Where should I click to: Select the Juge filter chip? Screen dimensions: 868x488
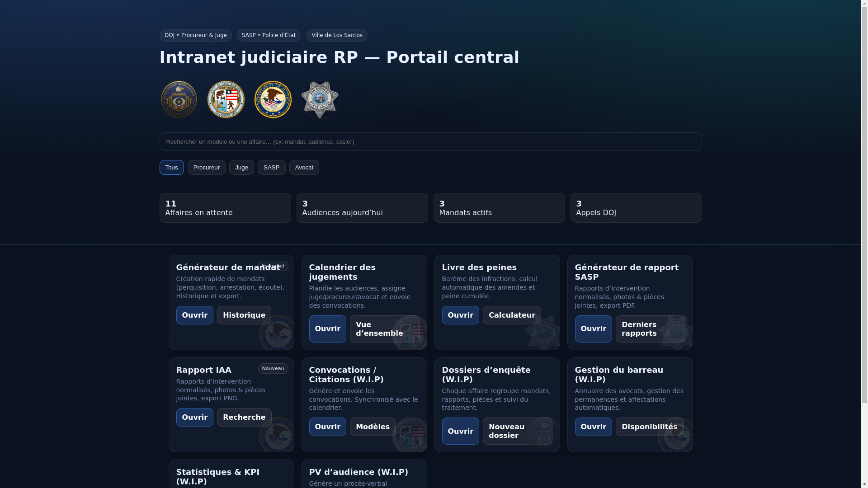[241, 168]
